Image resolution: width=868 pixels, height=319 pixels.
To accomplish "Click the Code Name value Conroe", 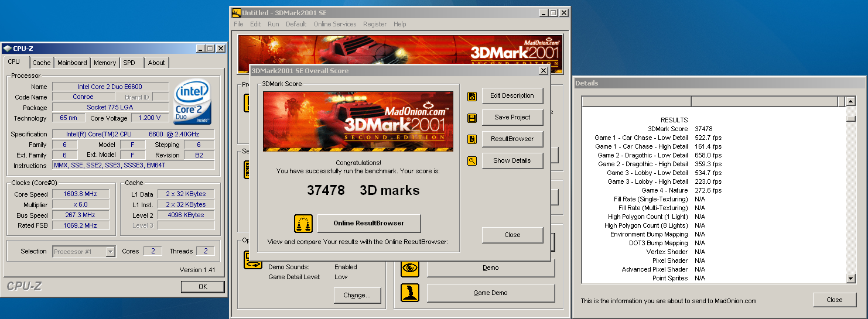I will (x=83, y=97).
